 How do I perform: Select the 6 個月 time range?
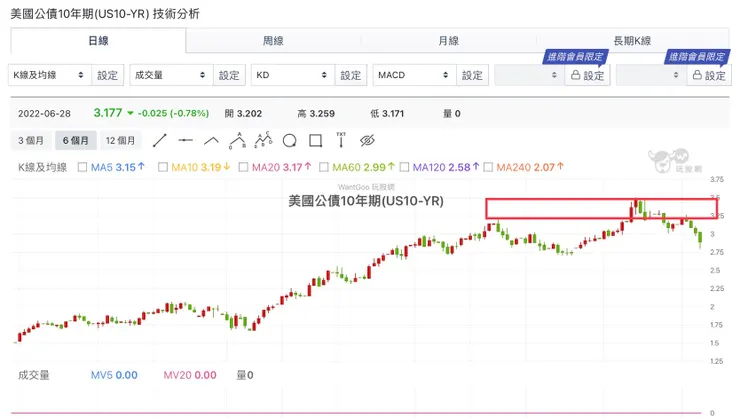coord(76,141)
